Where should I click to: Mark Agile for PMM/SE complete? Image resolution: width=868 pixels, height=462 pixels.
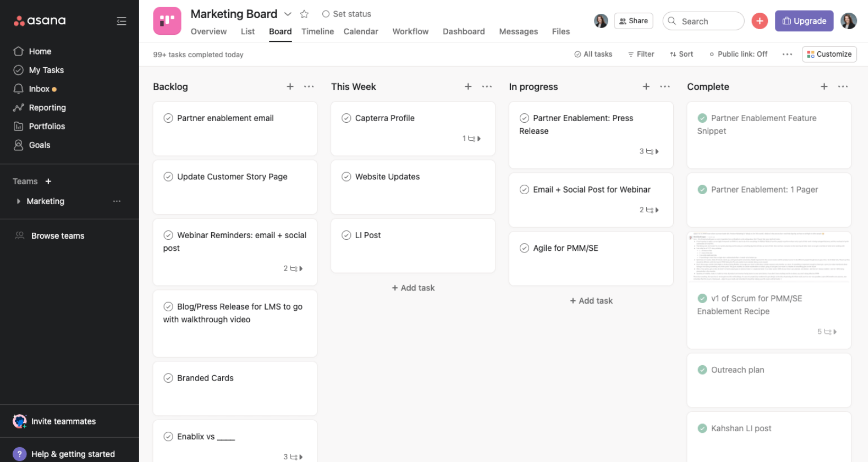(x=524, y=248)
